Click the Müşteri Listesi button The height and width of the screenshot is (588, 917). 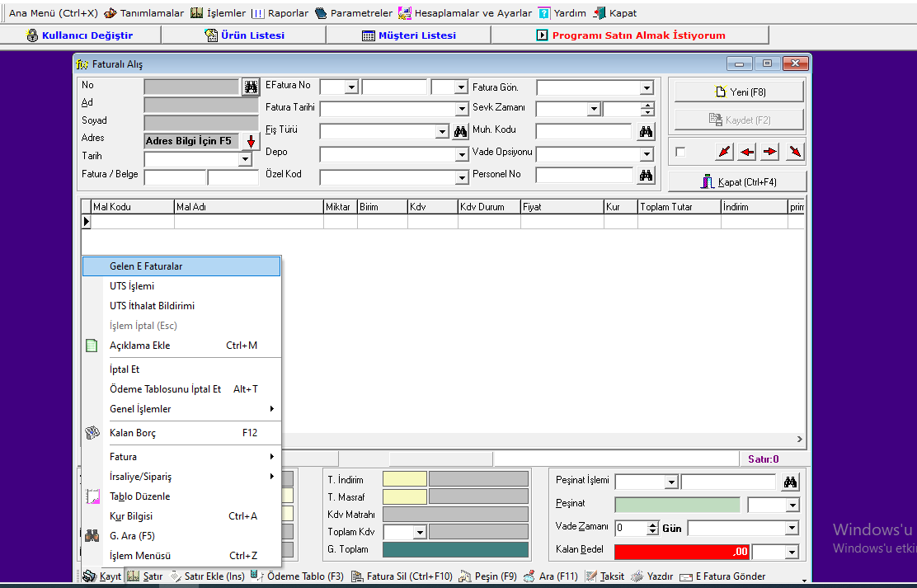(408, 35)
